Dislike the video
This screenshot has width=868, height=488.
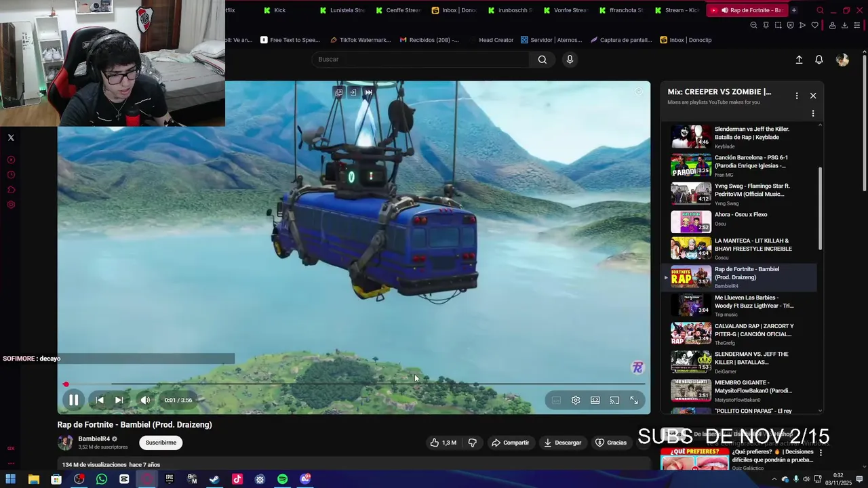pos(473,443)
